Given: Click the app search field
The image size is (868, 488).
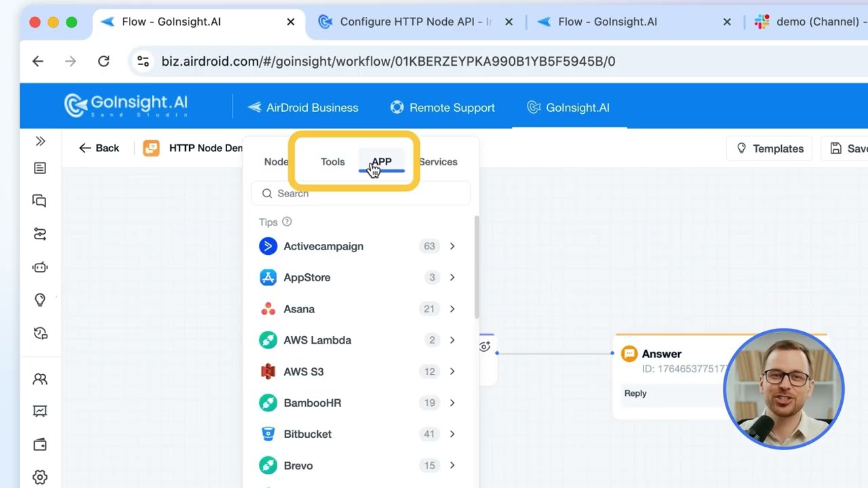Looking at the screenshot, I should tap(361, 193).
